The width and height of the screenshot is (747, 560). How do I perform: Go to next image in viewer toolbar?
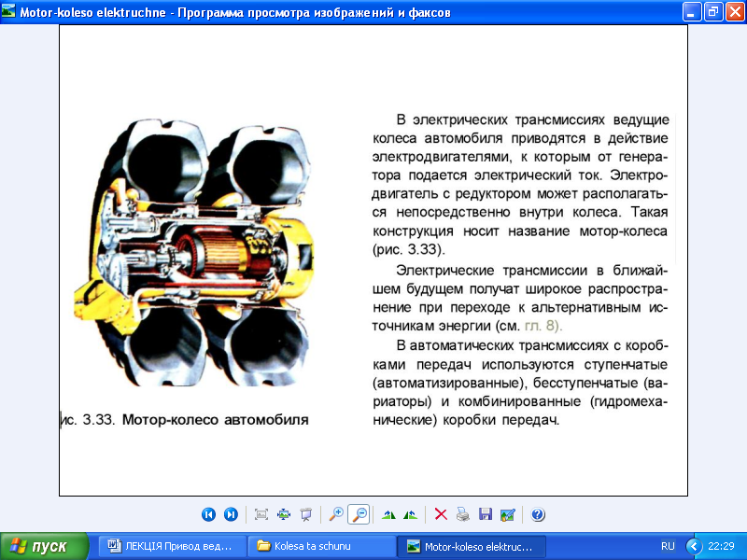click(231, 514)
